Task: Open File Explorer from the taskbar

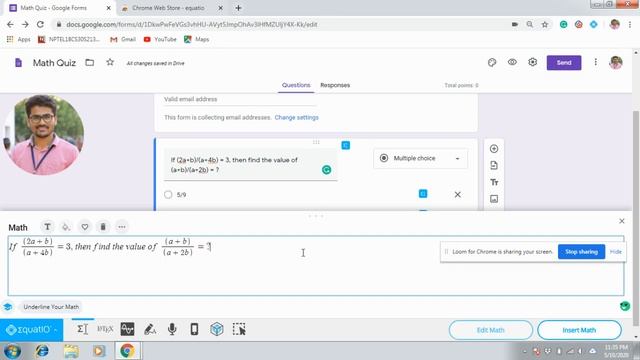Action: [x=71, y=351]
